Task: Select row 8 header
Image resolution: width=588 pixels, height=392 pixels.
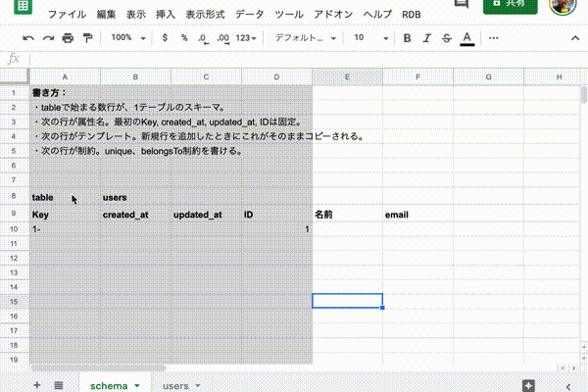Action: pos(14,196)
